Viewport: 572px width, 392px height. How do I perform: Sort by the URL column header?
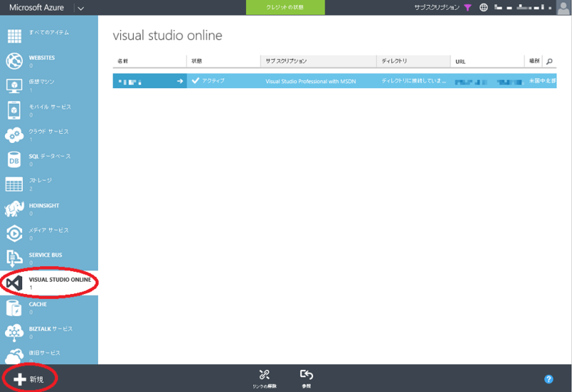pyautogui.click(x=488, y=62)
